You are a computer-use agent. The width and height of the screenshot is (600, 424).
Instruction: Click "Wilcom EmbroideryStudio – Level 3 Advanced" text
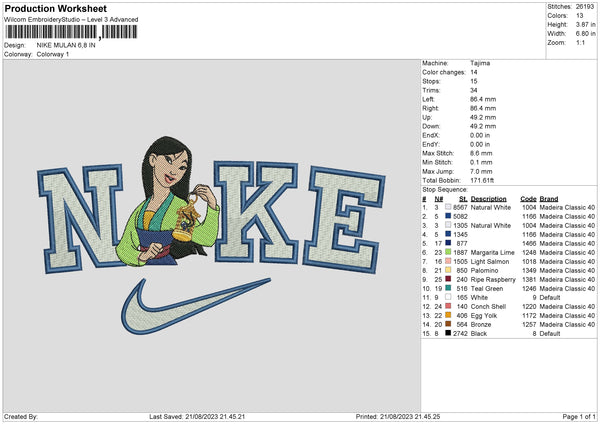click(71, 20)
